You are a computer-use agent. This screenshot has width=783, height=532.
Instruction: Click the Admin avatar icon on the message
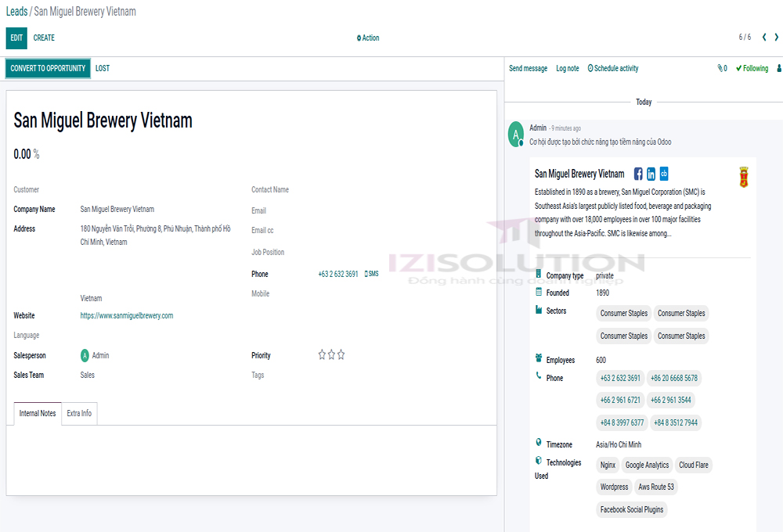(515, 133)
